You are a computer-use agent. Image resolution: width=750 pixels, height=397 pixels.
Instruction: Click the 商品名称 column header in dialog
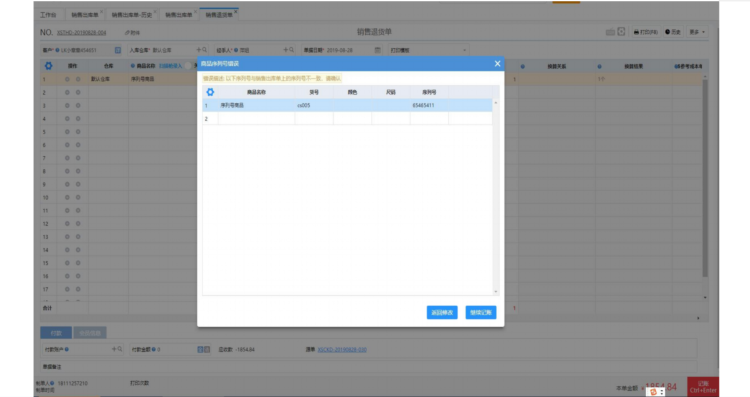click(256, 92)
